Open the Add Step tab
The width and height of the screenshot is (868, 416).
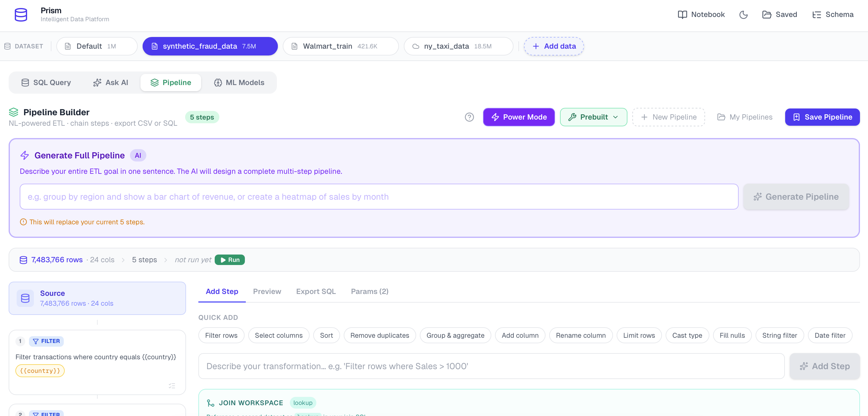[222, 291]
